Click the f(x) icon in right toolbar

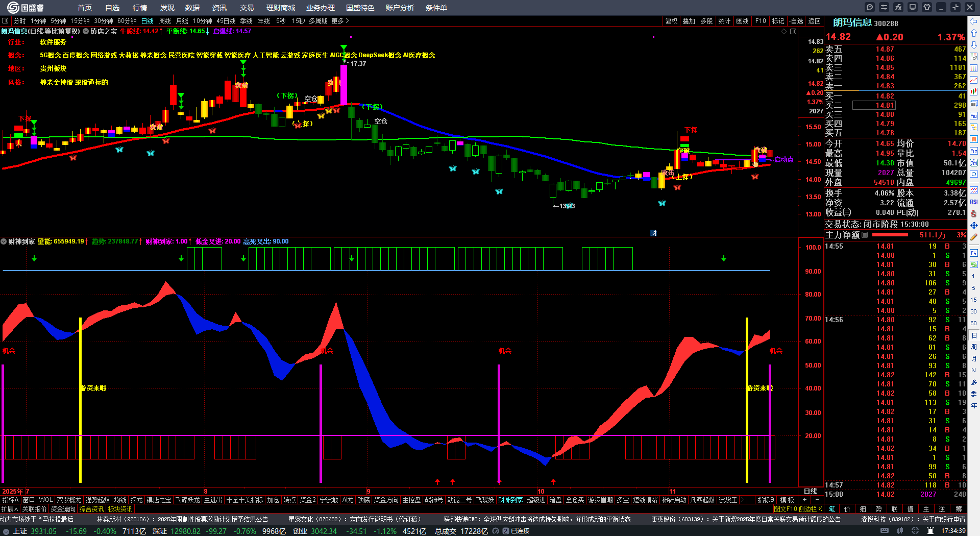(974, 163)
